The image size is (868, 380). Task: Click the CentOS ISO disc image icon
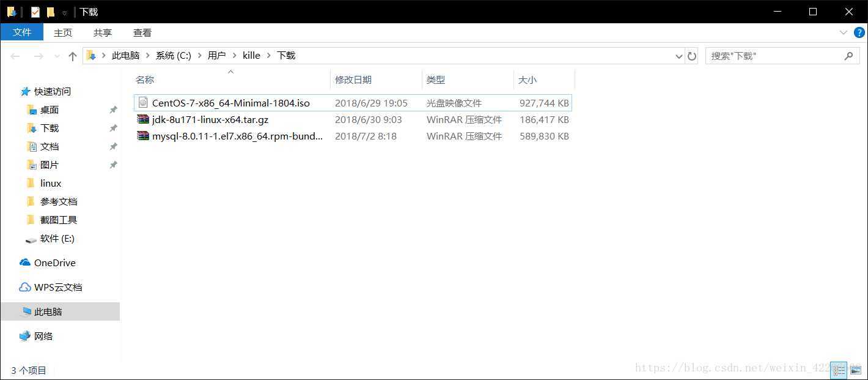[x=143, y=103]
